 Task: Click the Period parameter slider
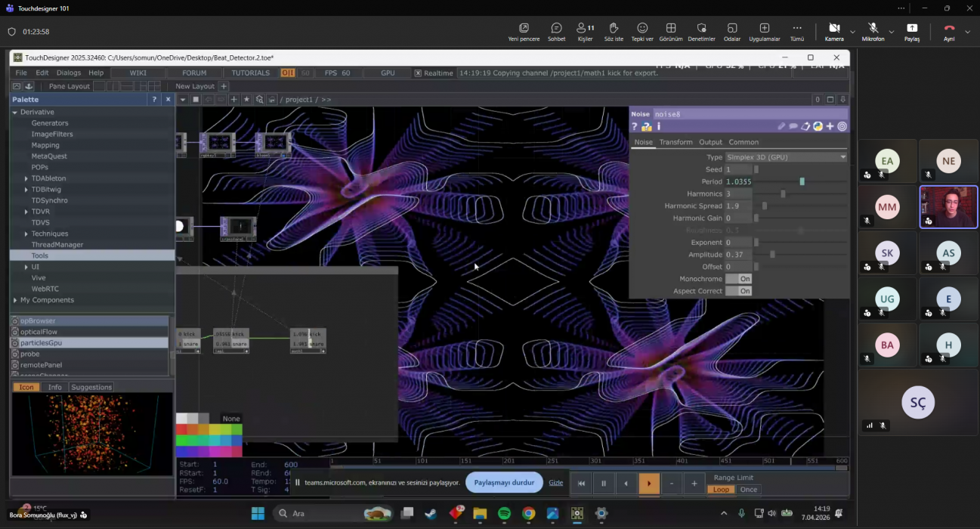(801, 182)
